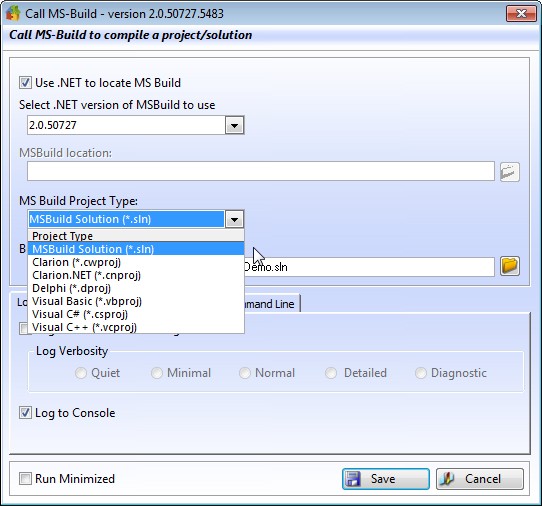Switch to the Command Line tab

272,304
